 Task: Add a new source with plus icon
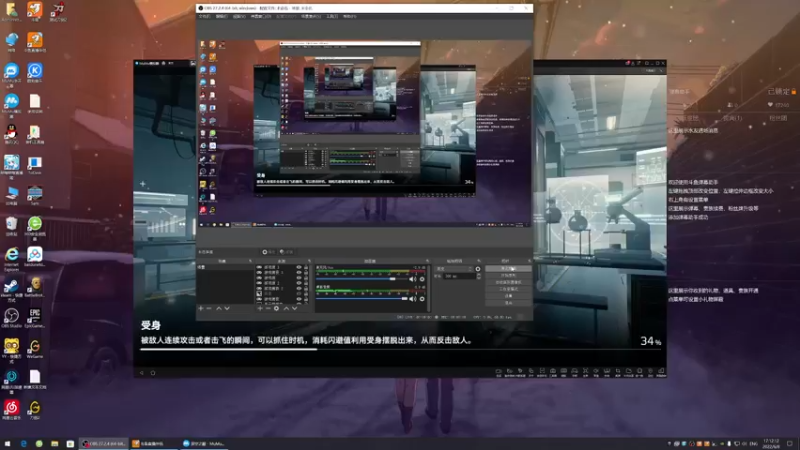pos(260,308)
